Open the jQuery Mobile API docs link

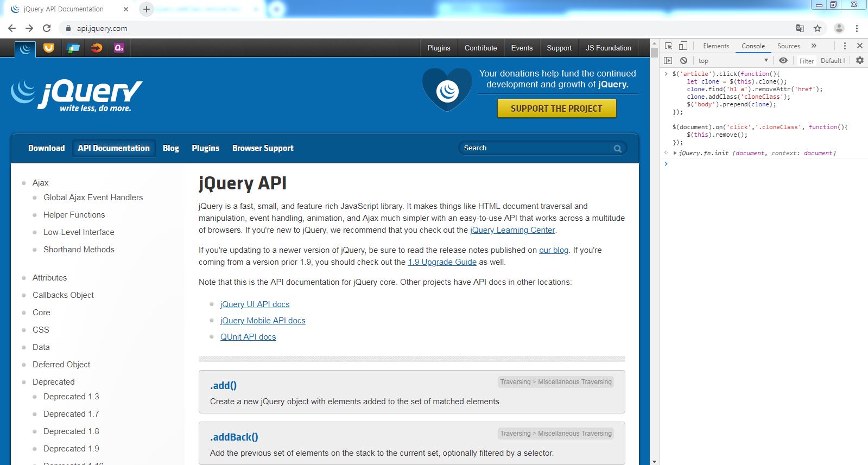(x=263, y=321)
